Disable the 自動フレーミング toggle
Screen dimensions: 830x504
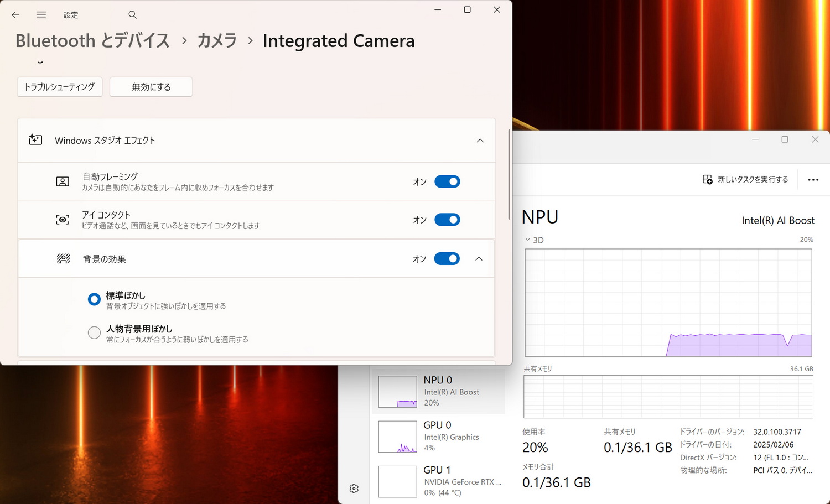(447, 181)
